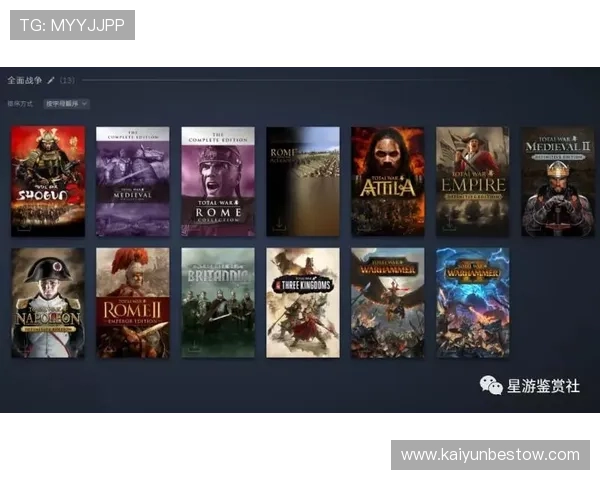Open Medieval II Definitive Edition cover
This screenshot has width=600, height=480.
[x=557, y=181]
